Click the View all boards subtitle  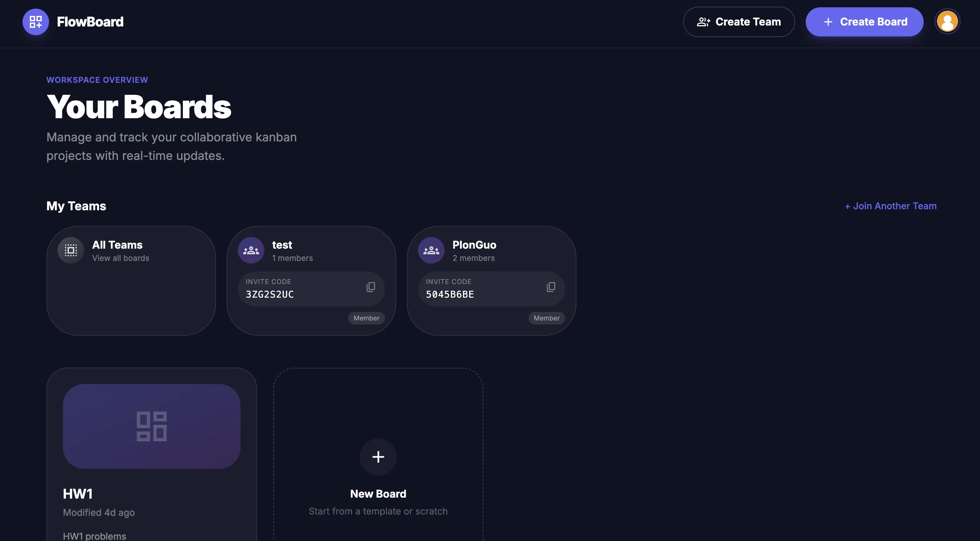pyautogui.click(x=121, y=258)
